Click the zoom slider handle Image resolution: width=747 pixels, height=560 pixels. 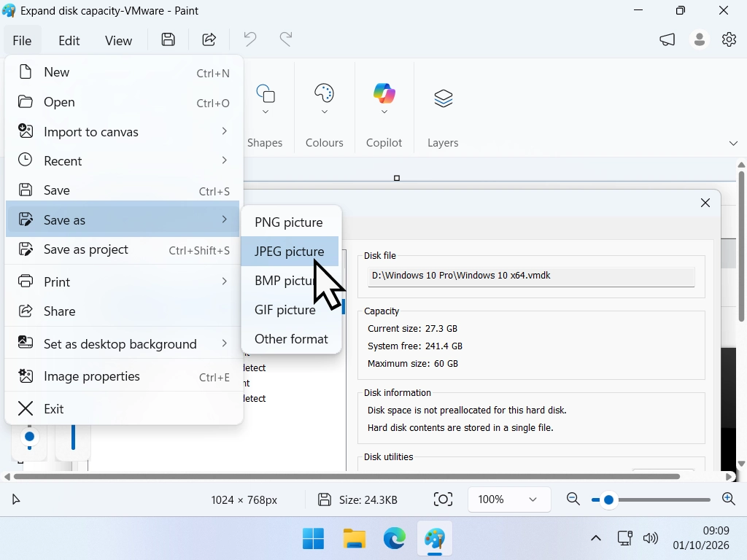pyautogui.click(x=608, y=499)
